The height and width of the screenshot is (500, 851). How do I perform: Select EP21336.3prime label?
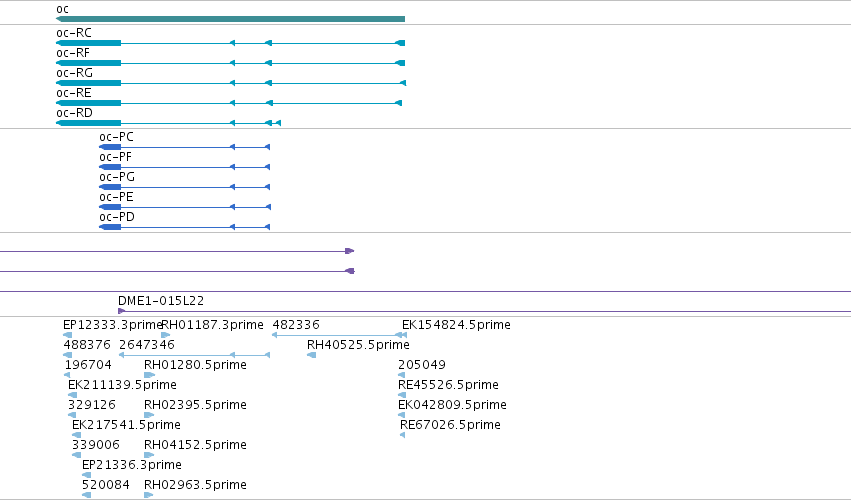(132, 466)
